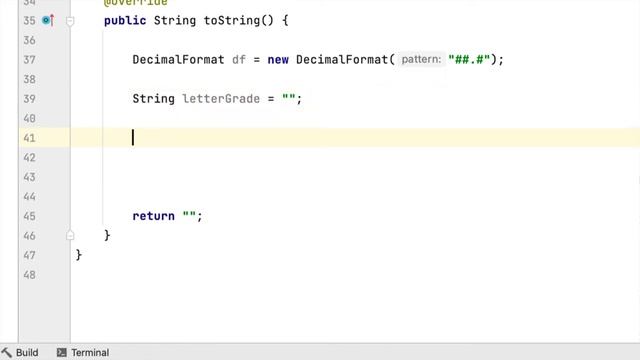The width and height of the screenshot is (640, 360).
Task: Click the String type on line 39
Action: [153, 99]
